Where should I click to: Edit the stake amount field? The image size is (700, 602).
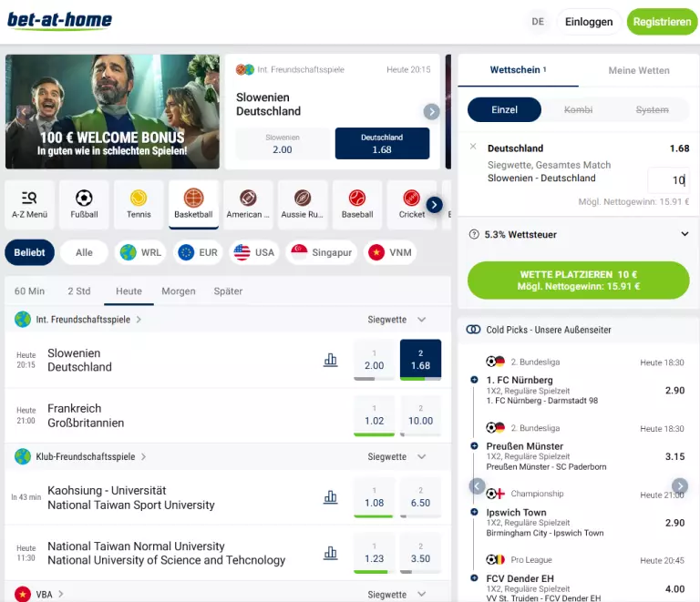(668, 179)
